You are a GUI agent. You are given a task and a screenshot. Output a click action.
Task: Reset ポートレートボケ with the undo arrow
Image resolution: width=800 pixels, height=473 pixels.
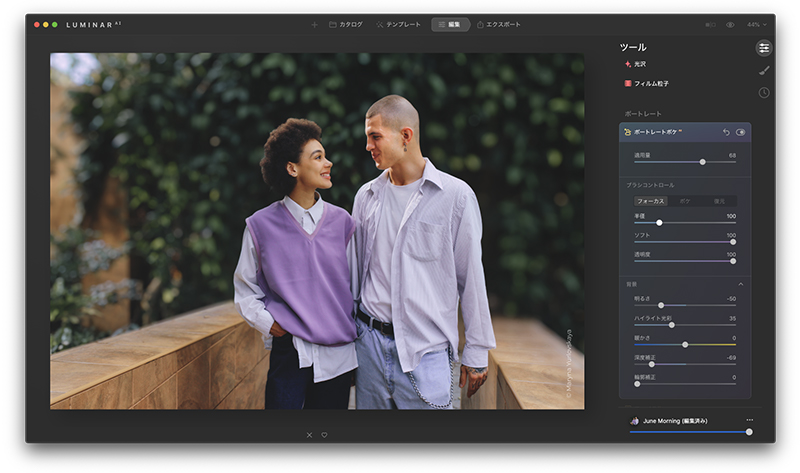726,132
